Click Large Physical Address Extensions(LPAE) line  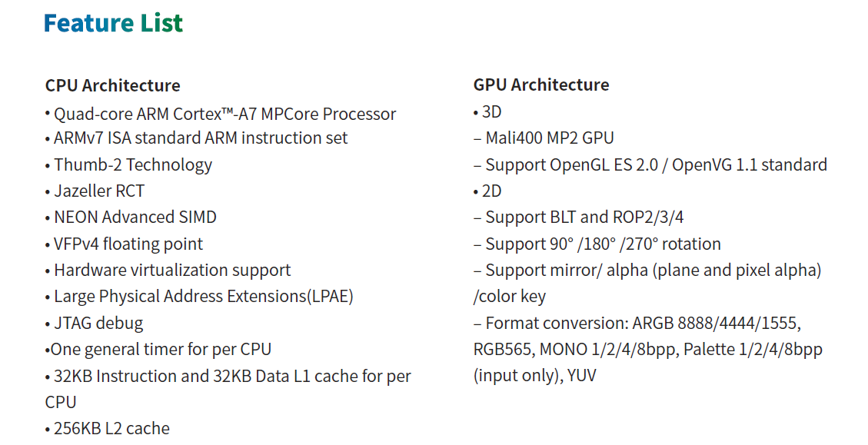pyautogui.click(x=203, y=297)
